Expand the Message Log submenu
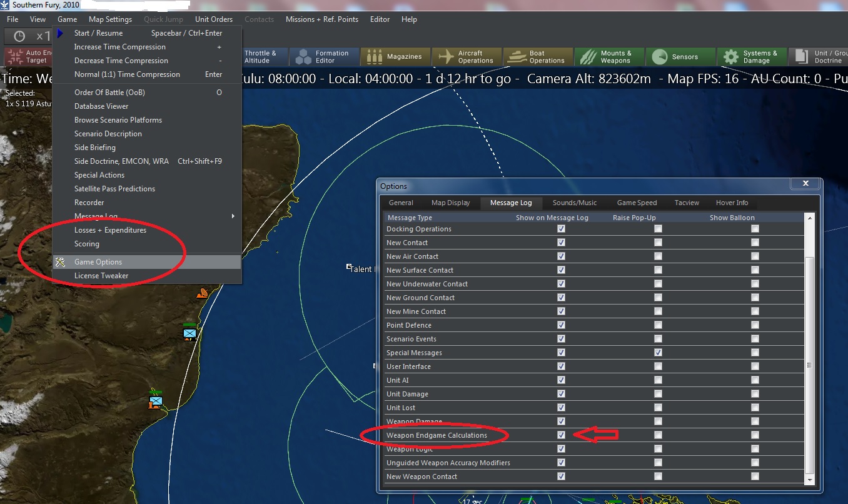 [x=147, y=216]
